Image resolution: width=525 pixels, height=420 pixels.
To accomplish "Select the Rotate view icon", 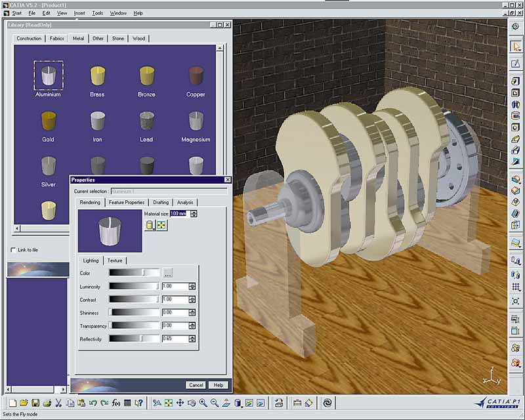I will pos(192,403).
